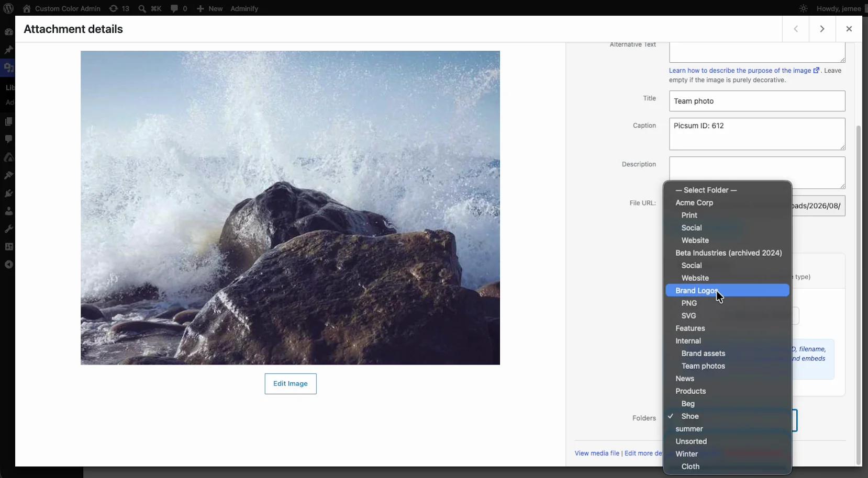Image resolution: width=868 pixels, height=478 pixels.
Task: Click the New content plus button
Action: click(209, 8)
